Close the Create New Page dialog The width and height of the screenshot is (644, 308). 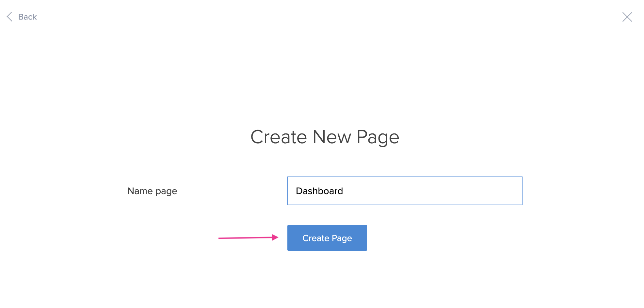pyautogui.click(x=627, y=17)
